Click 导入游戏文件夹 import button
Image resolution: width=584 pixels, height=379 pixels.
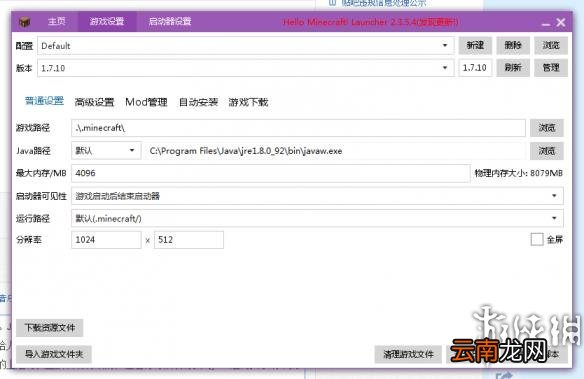click(x=54, y=354)
